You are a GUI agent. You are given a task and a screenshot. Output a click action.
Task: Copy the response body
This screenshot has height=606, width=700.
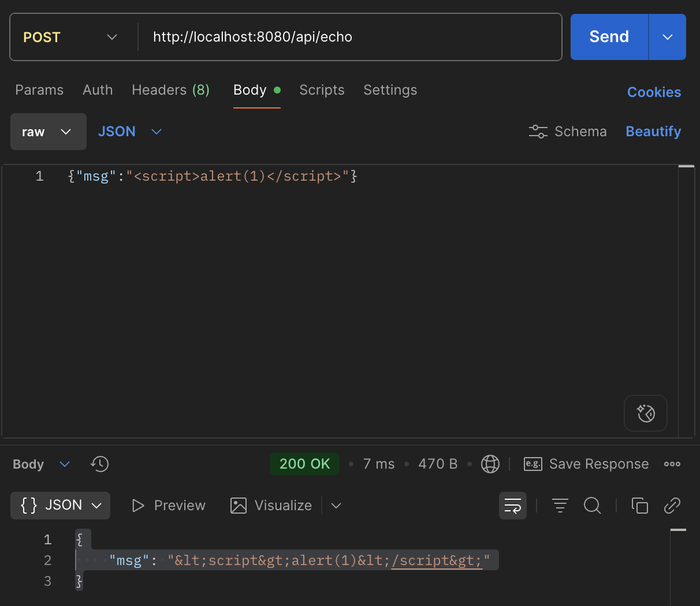click(640, 506)
